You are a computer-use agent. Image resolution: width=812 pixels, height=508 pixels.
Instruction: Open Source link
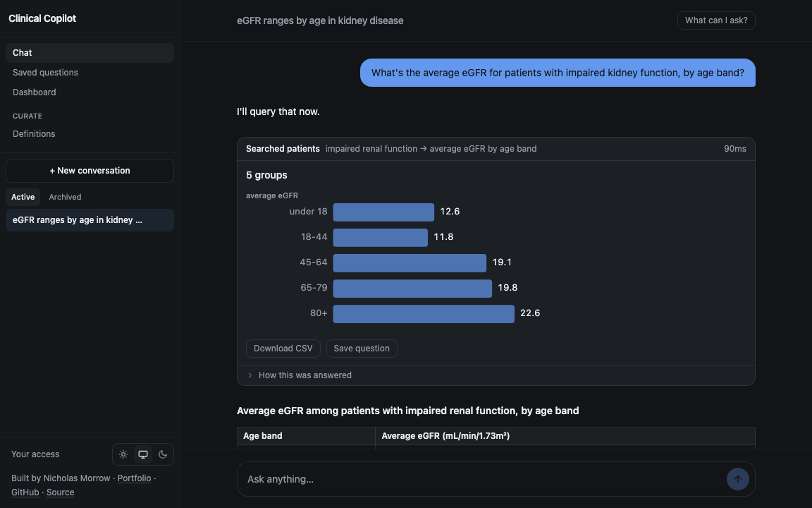coord(60,492)
